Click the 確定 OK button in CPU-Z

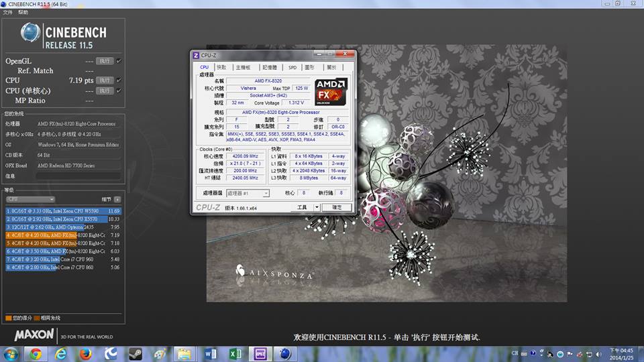[x=337, y=207]
